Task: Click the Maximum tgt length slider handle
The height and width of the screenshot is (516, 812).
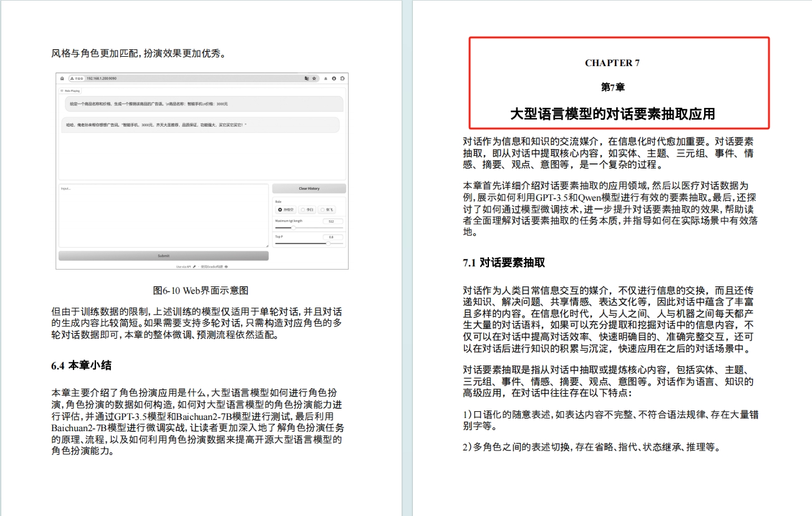Action: (294, 227)
